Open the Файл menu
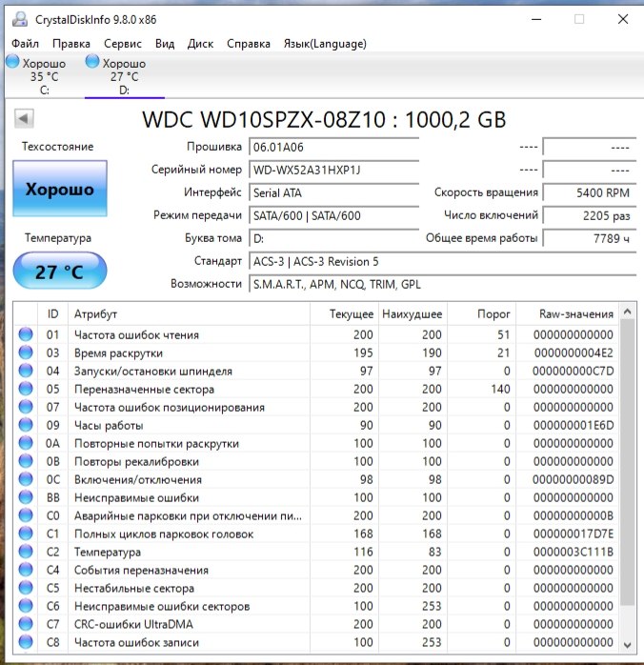 point(25,44)
